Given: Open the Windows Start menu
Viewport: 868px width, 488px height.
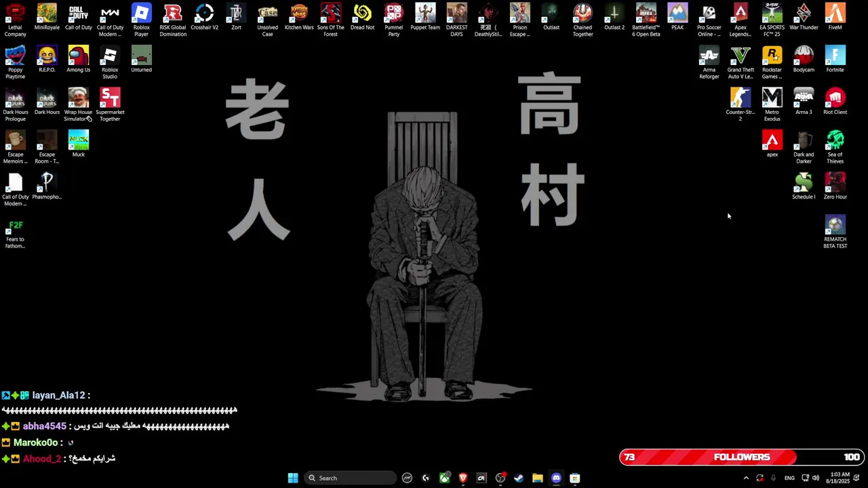Looking at the screenshot, I should click(x=293, y=478).
